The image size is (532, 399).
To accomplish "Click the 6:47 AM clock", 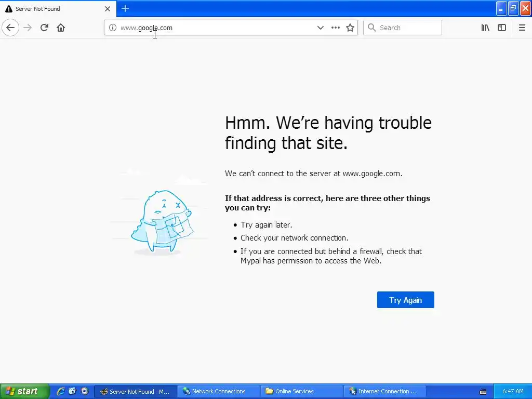I will pos(513,391).
